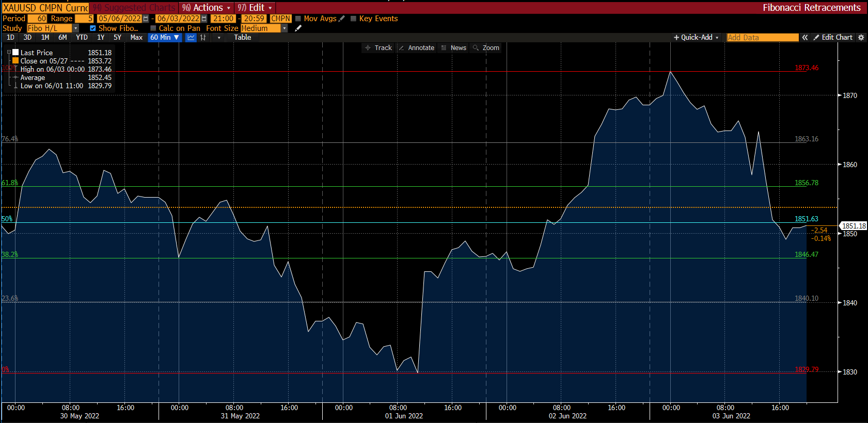Click the white Last Price color swatch
This screenshot has height=423, width=868.
click(15, 53)
